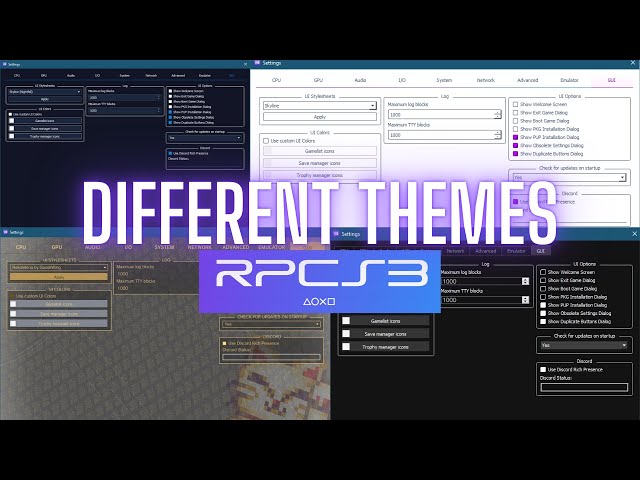
Task: Toggle Use Discord Rich Presence in the Nekotekina window
Action: [224, 343]
